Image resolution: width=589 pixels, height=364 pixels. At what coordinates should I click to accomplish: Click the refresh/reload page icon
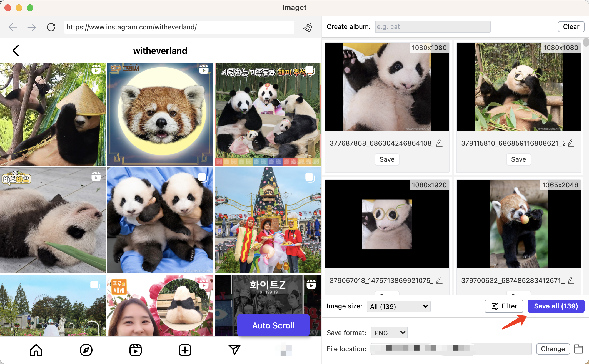[x=51, y=26]
